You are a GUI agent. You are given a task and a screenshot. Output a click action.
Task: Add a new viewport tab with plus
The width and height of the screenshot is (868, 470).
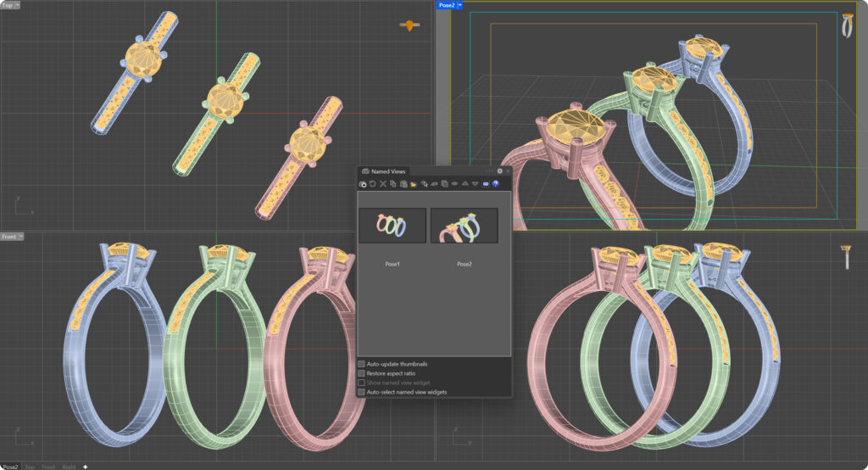(x=85, y=467)
